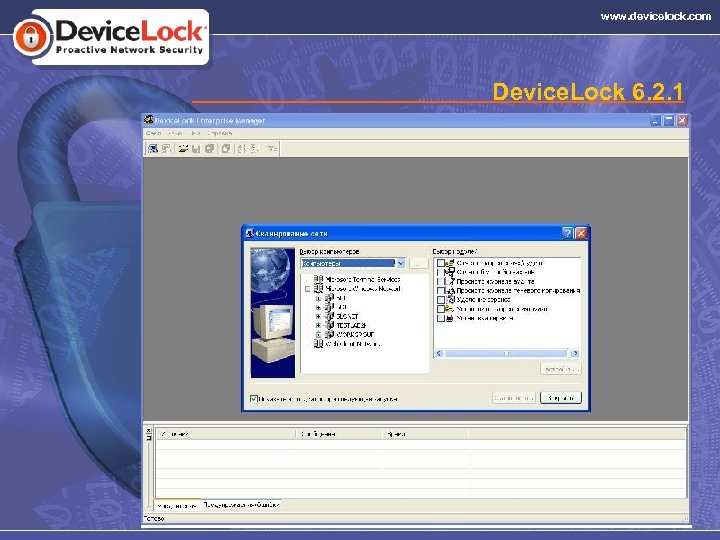
Task: Close the Сканирование сети dialog with X
Action: [581, 233]
